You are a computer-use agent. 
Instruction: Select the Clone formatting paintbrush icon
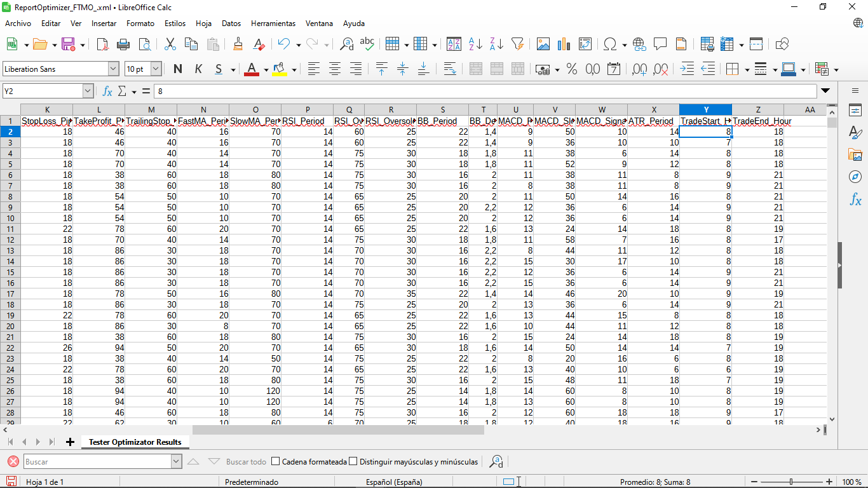(x=238, y=44)
